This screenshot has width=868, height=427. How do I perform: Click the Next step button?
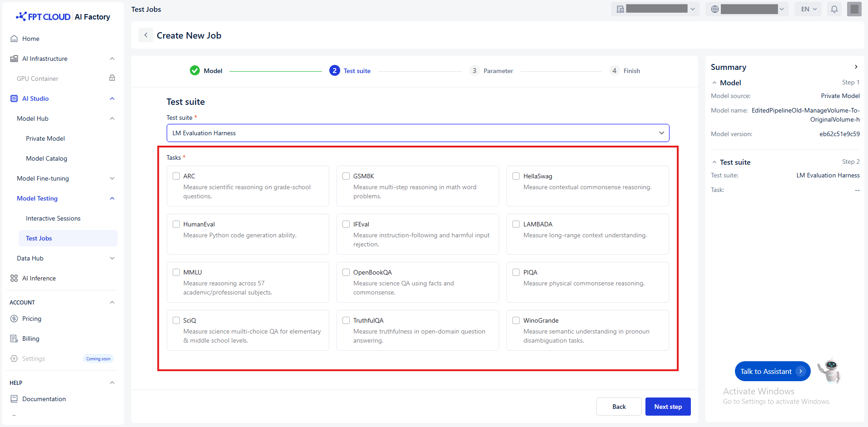point(668,407)
